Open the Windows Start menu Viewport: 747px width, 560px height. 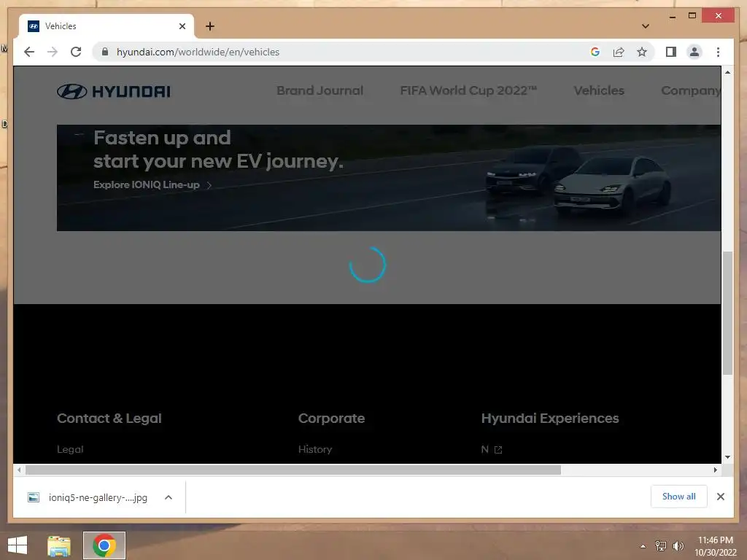point(18,545)
